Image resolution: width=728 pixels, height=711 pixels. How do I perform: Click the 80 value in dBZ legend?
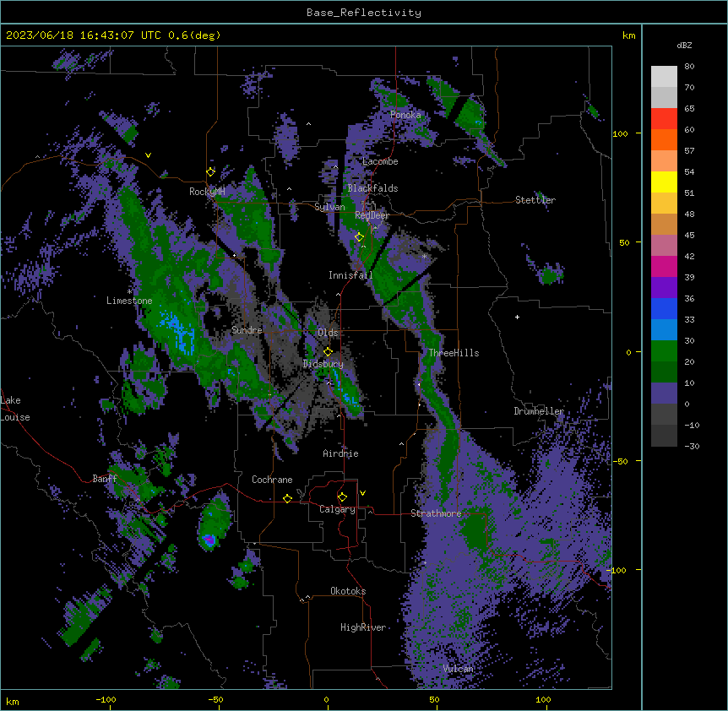pos(689,67)
